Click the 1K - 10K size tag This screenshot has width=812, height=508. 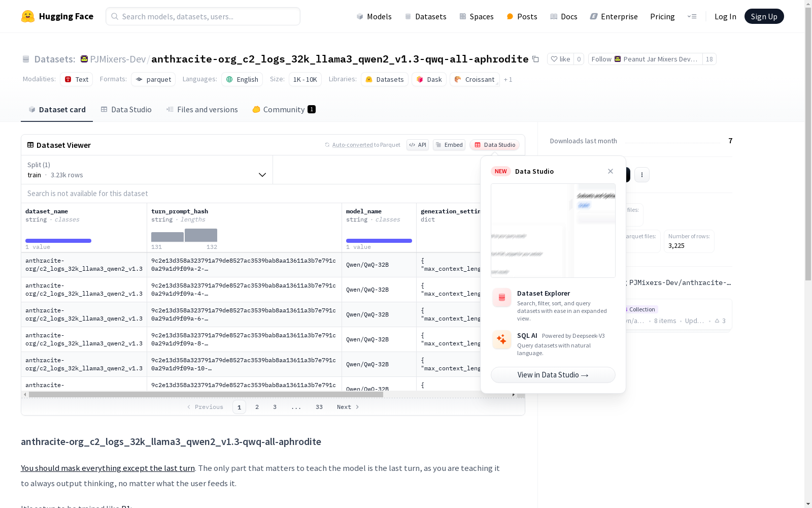[x=305, y=79]
